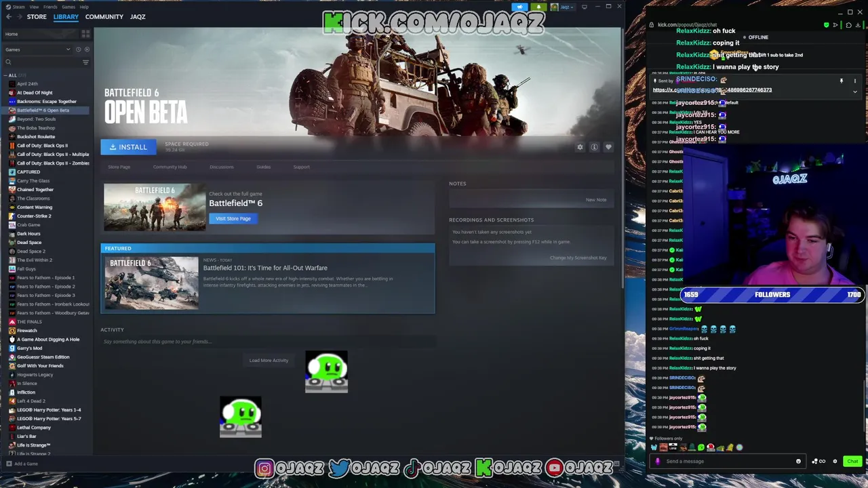Pin icon on pinned Kick chat message
This screenshot has height=488, width=868.
842,81
